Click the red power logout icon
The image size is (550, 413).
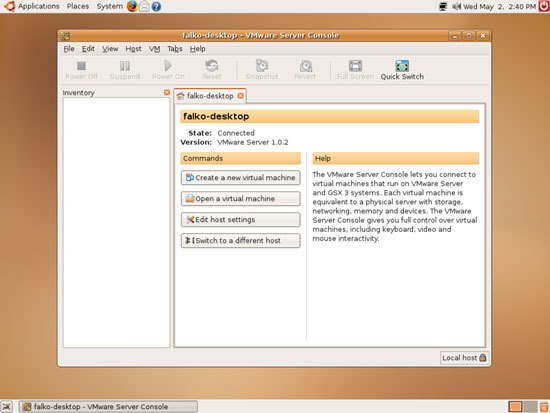pos(544,6)
